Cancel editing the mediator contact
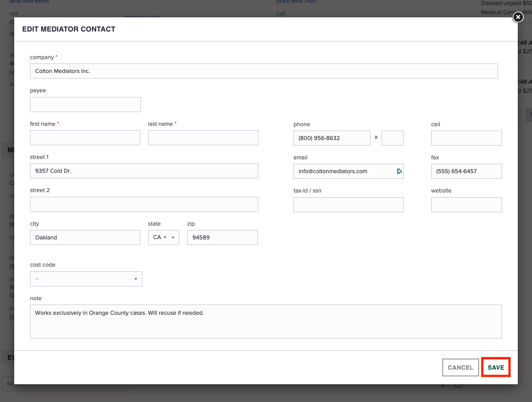The width and height of the screenshot is (532, 402). pyautogui.click(x=461, y=367)
